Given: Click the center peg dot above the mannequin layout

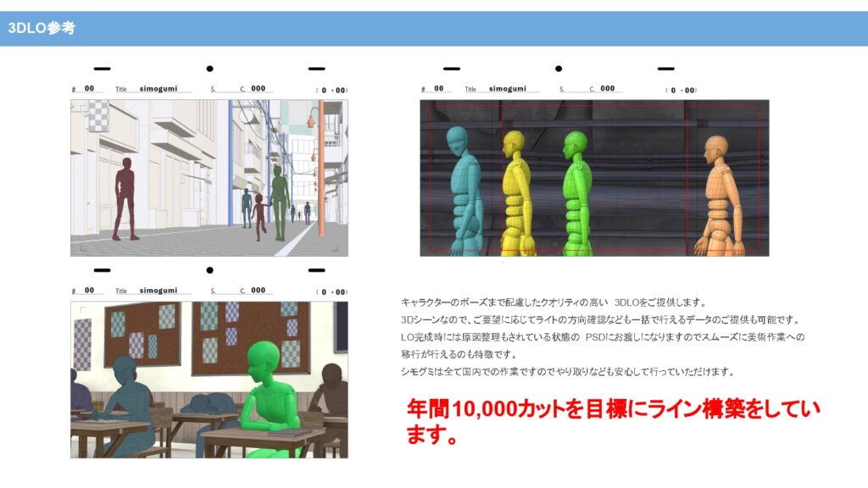Looking at the screenshot, I should [558, 69].
